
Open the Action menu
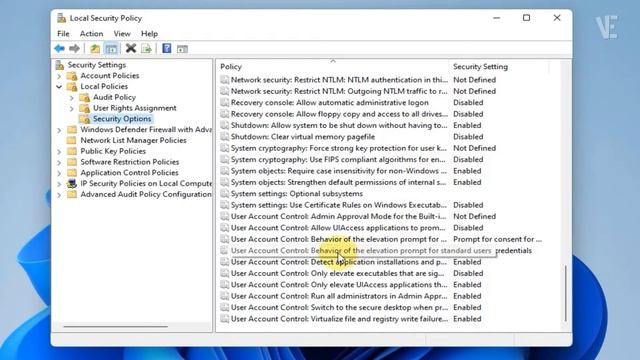[x=91, y=34]
